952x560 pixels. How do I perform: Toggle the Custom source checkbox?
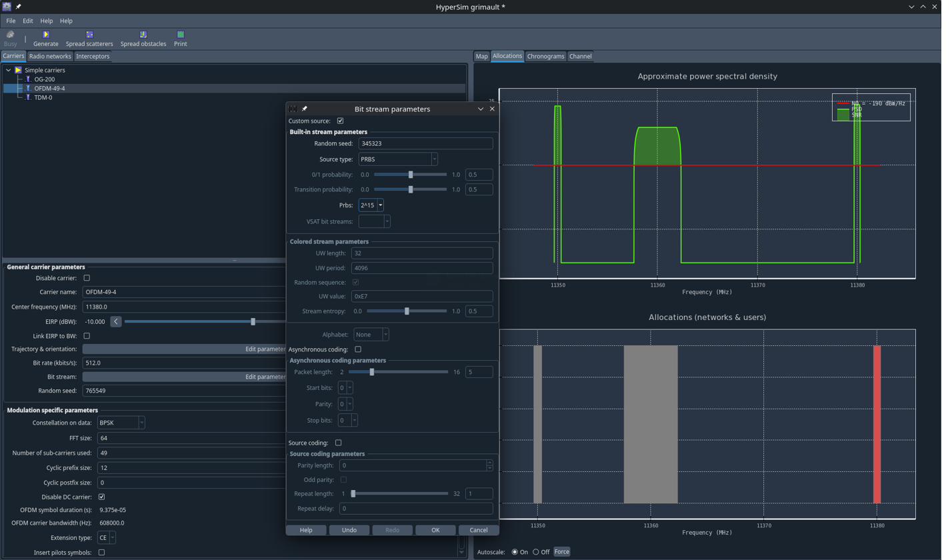(x=341, y=121)
